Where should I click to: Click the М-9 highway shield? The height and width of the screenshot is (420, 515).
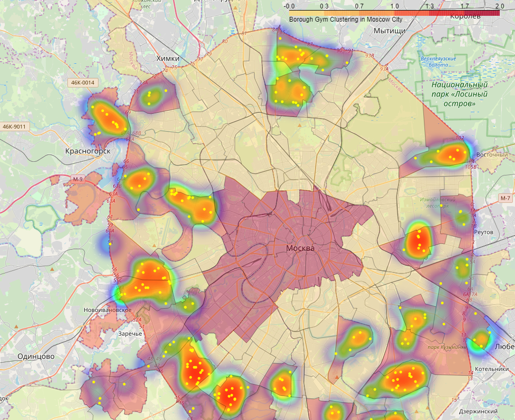point(78,179)
